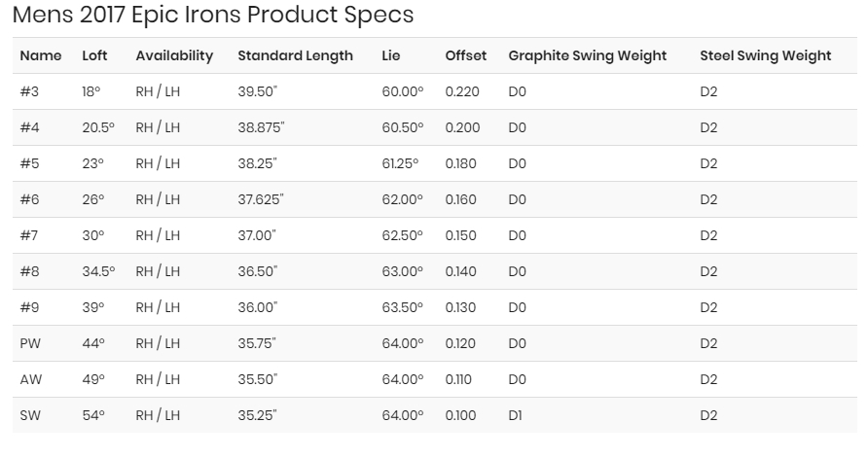Click the Standard Length column header
Image resolution: width=868 pixels, height=458 pixels.
click(295, 56)
